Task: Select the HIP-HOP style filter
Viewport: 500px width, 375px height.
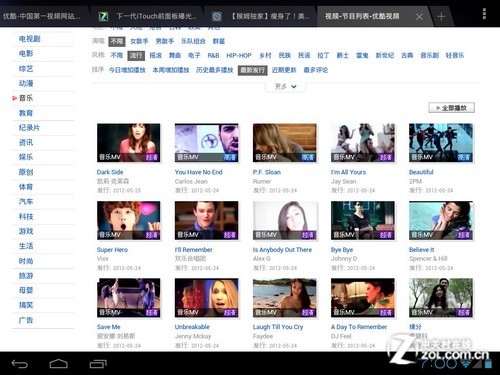Action: coord(239,56)
